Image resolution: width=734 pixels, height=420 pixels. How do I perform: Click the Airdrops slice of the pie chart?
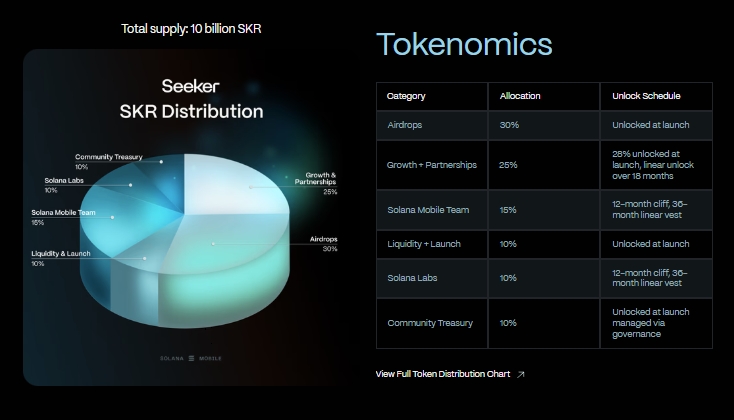(x=240, y=250)
